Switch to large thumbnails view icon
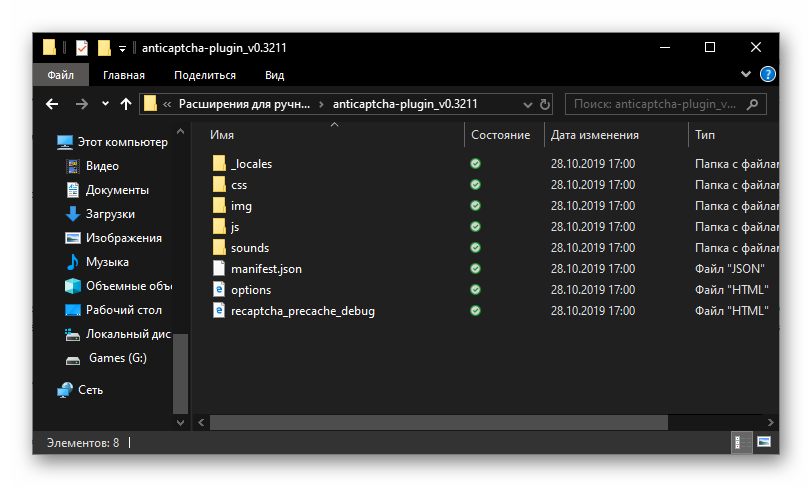This screenshot has width=812, height=487. coord(764,441)
